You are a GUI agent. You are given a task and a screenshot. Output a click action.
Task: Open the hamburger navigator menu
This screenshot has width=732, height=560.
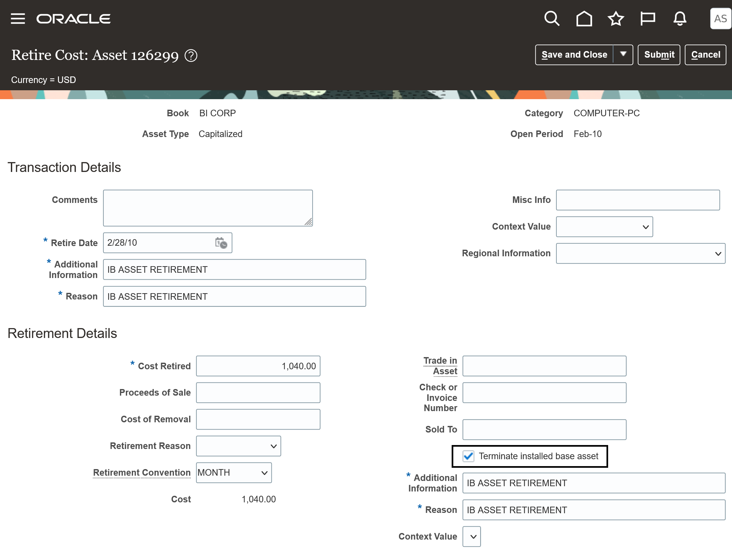click(18, 19)
